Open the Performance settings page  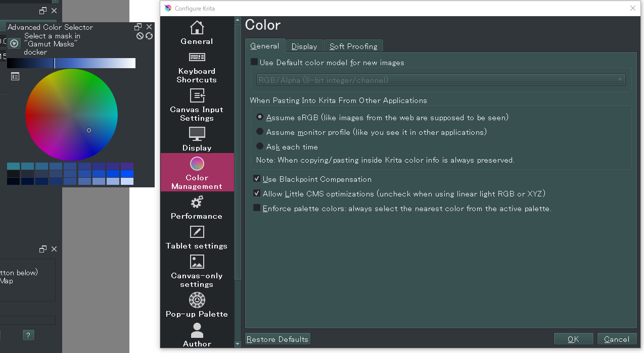[197, 207]
